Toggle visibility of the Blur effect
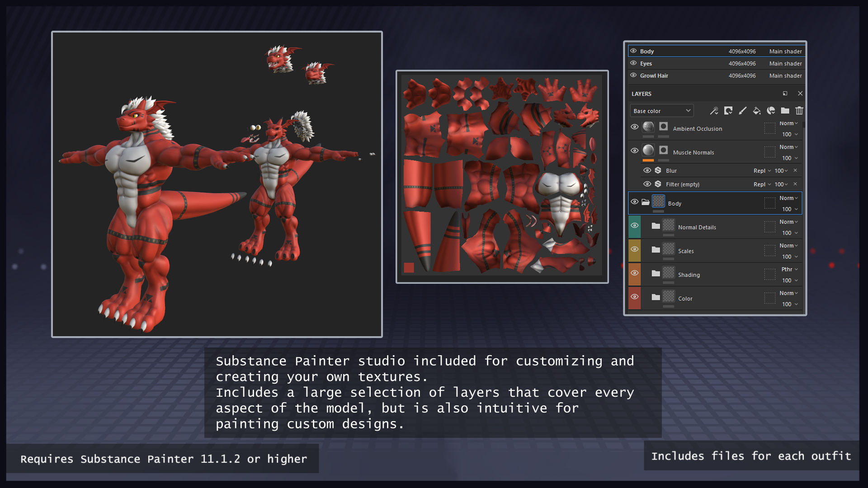This screenshot has width=868, height=488. [x=647, y=170]
